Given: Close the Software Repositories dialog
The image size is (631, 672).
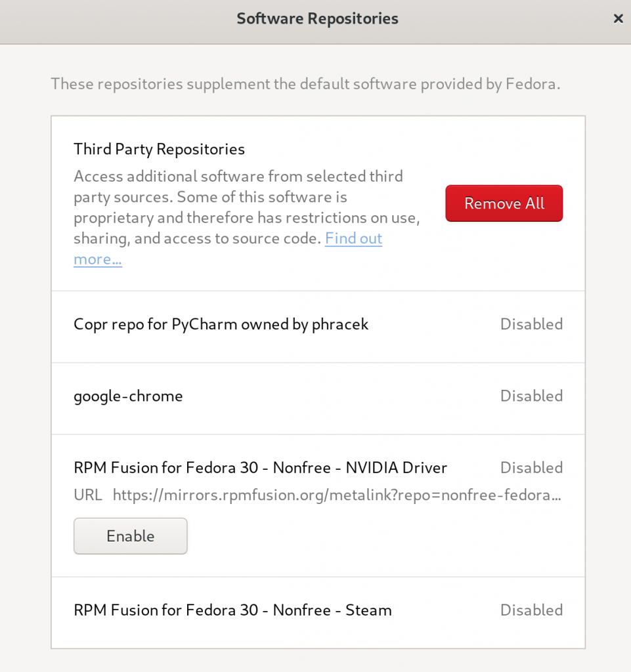Looking at the screenshot, I should coord(618,18).
